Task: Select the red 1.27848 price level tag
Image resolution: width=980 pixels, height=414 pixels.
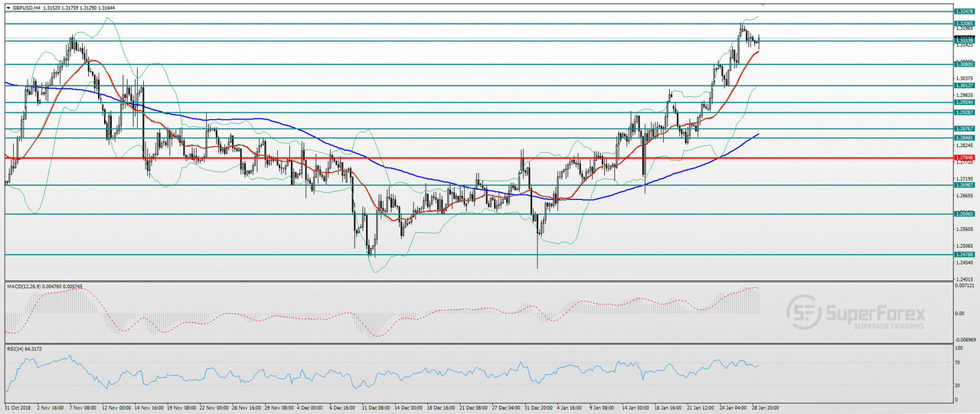Action: 964,158
